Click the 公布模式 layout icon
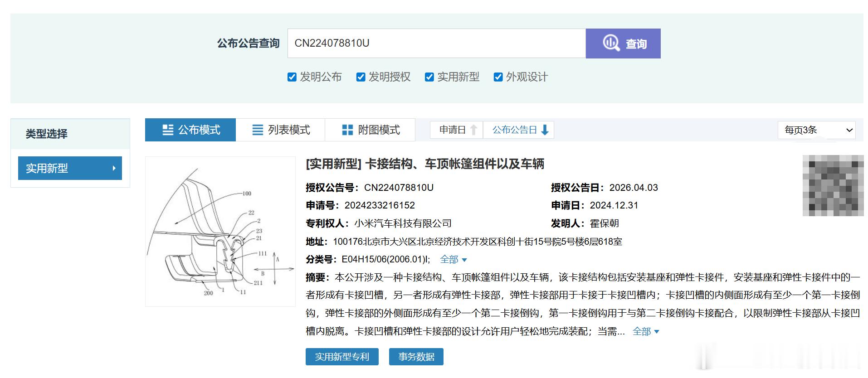The width and height of the screenshot is (868, 378). coord(168,130)
